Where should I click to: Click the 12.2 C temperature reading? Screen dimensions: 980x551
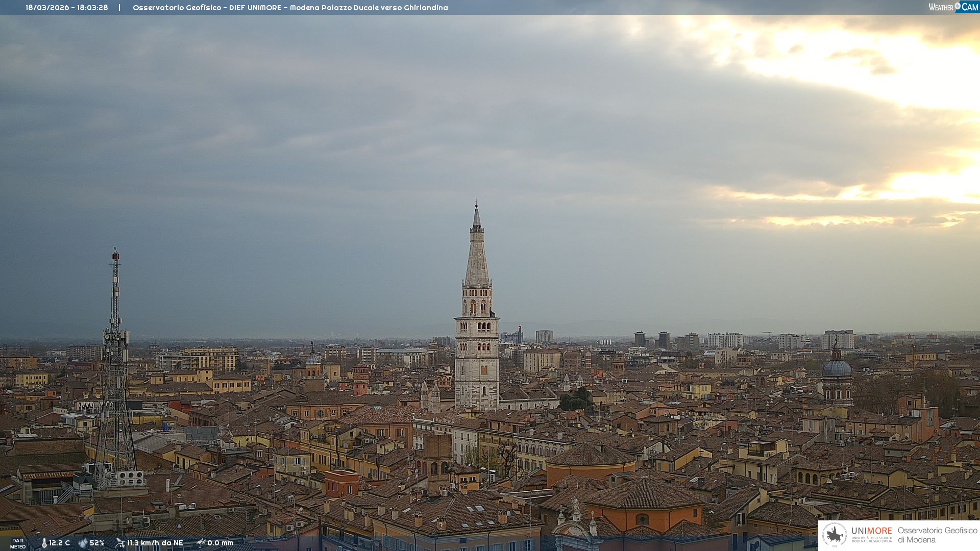pos(59,543)
